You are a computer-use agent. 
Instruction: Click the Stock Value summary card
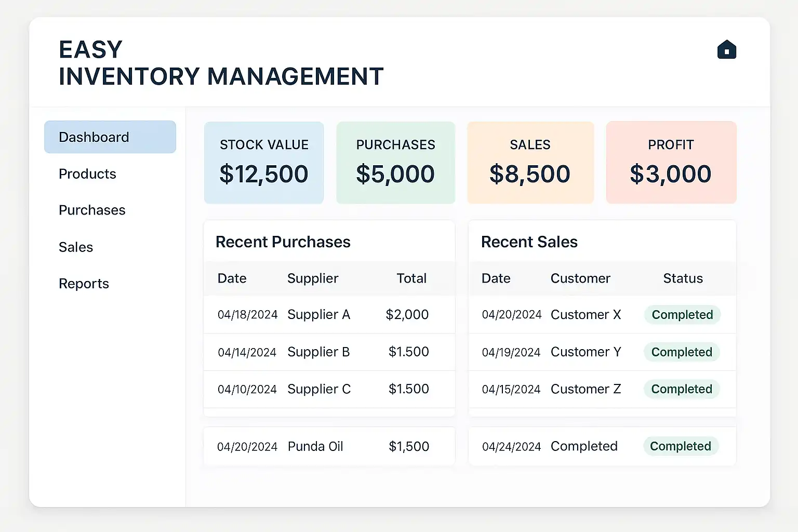coord(264,163)
